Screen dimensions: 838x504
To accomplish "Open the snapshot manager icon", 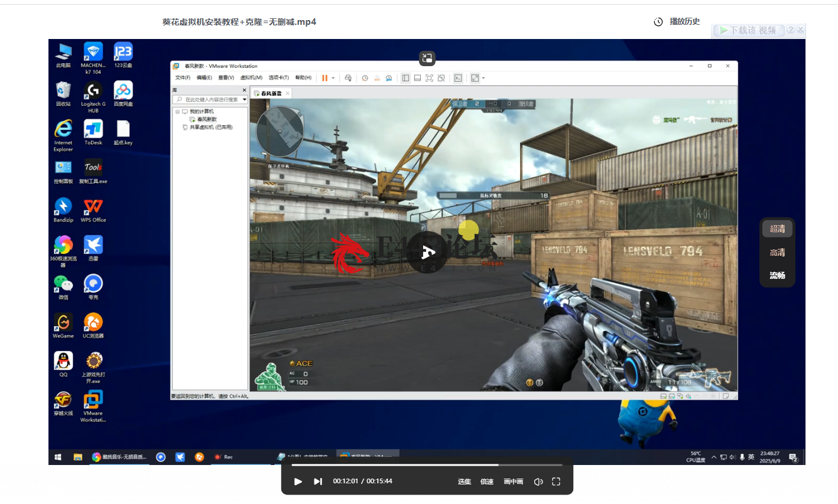I will click(x=389, y=78).
